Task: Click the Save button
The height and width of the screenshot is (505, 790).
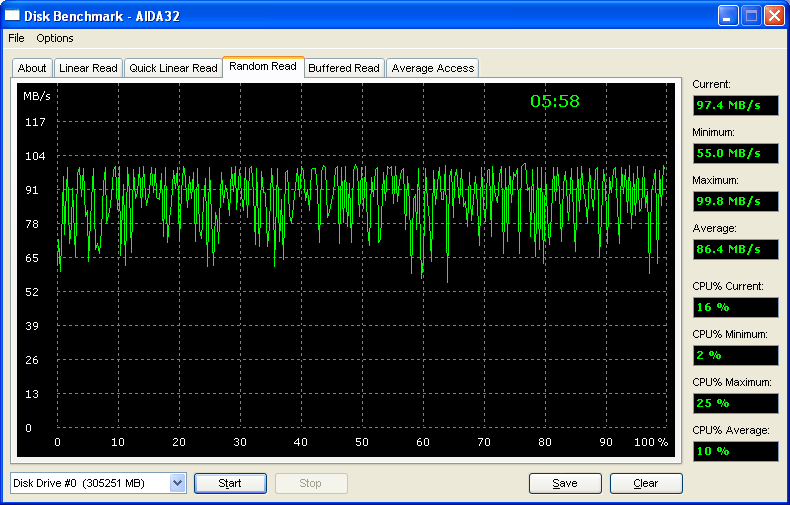Action: (x=565, y=483)
